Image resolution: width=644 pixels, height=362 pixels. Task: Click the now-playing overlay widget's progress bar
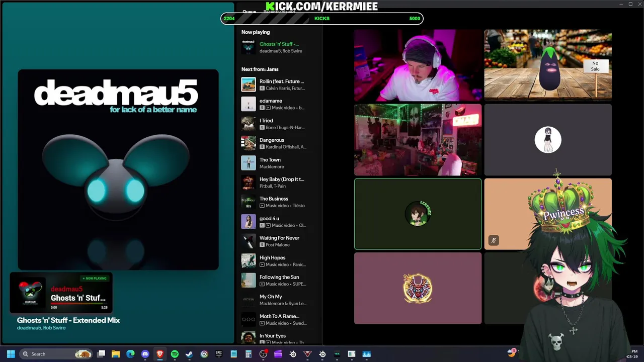79,304
